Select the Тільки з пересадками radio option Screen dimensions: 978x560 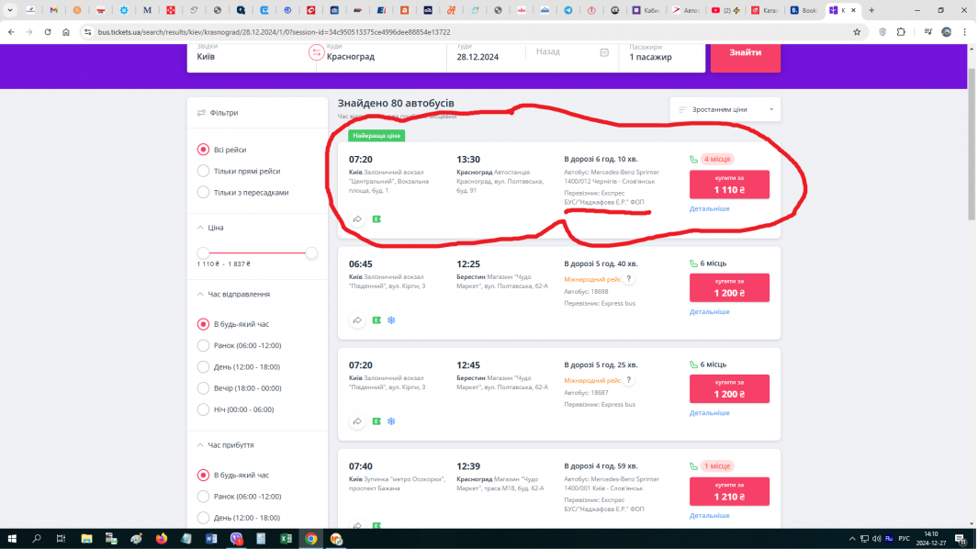coord(204,193)
